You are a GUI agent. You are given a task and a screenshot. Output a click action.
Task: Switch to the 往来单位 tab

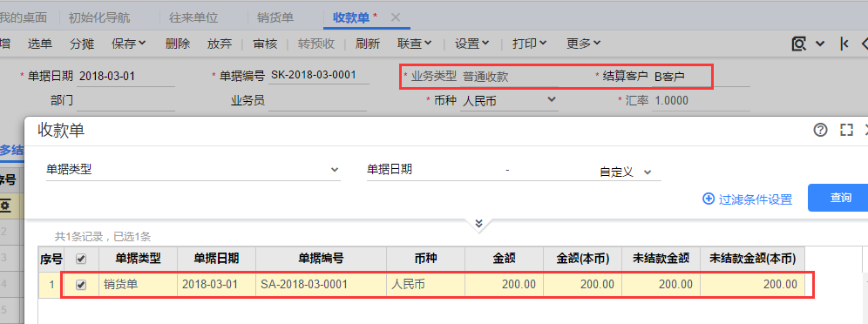pyautogui.click(x=193, y=17)
